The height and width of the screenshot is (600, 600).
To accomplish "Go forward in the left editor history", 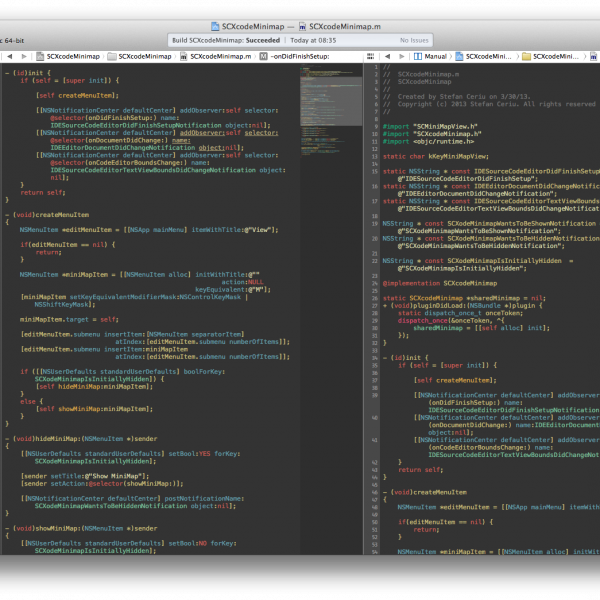I will point(24,56).
